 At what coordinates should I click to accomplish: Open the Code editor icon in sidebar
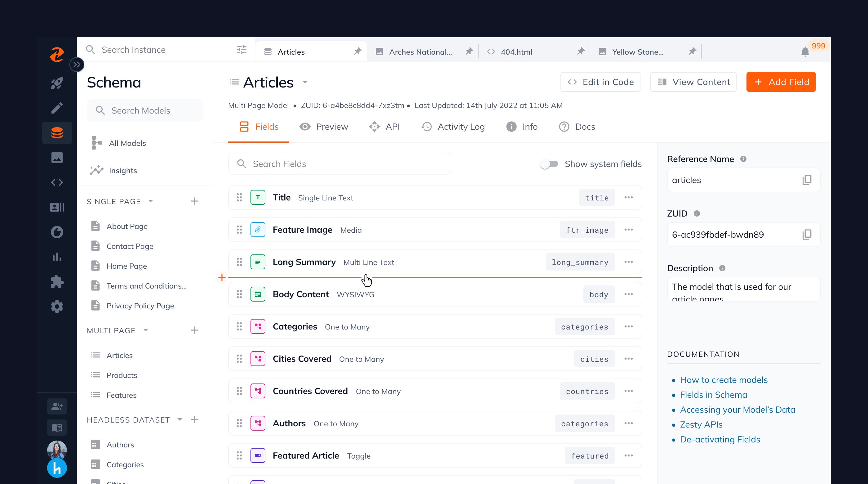[57, 182]
